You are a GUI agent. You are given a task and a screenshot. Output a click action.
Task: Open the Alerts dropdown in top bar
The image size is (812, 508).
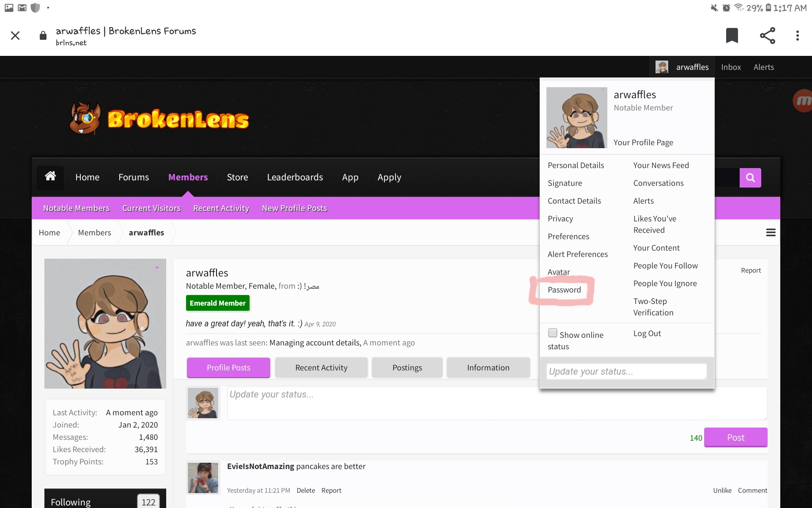(x=763, y=67)
